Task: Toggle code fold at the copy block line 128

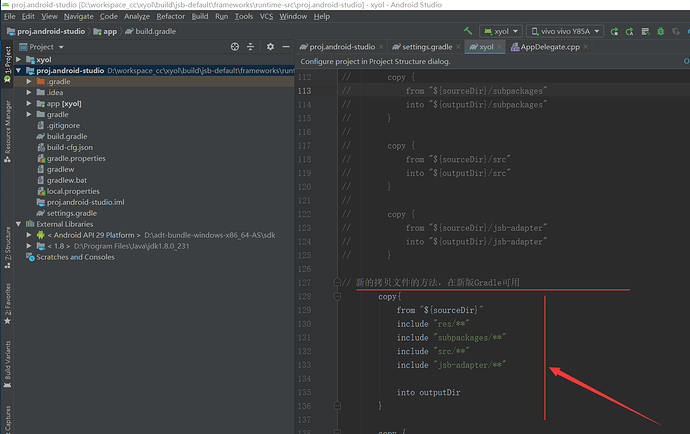Action: (338, 297)
